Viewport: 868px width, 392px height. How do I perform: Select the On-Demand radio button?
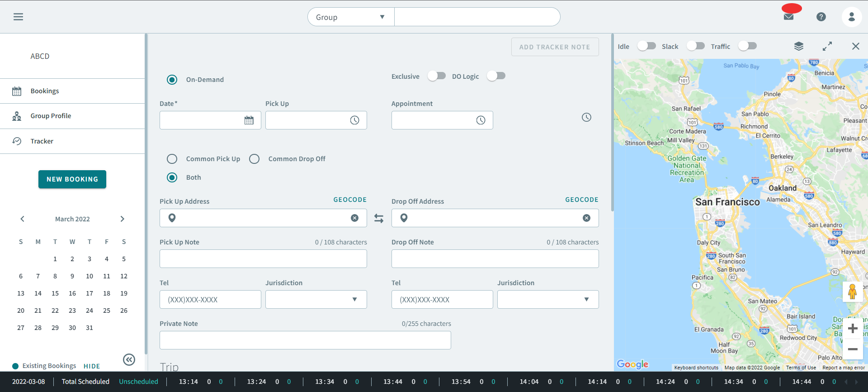172,80
